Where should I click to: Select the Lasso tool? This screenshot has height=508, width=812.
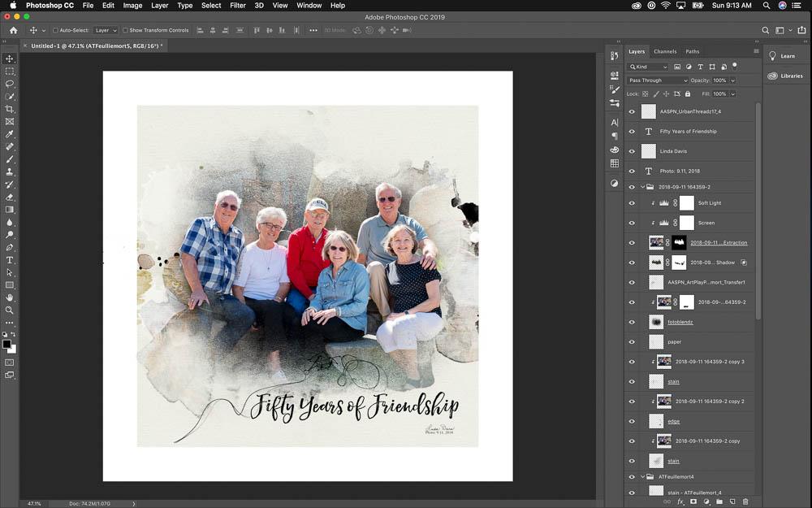click(9, 84)
